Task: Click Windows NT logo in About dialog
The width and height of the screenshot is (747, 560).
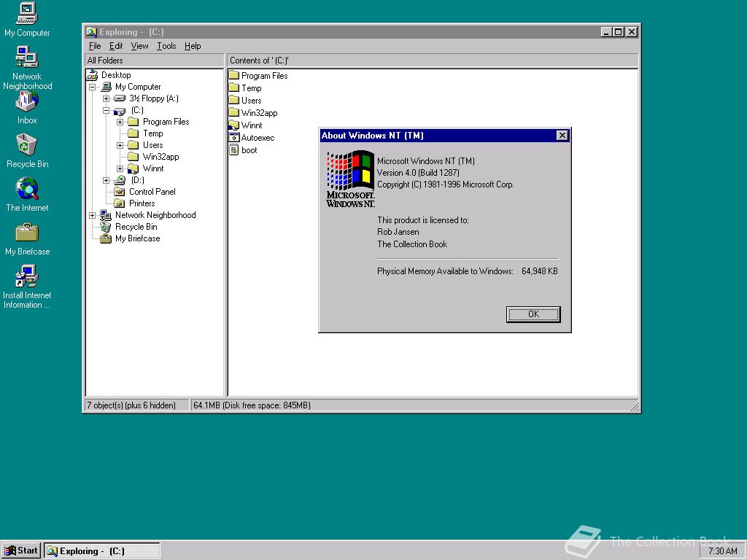Action: click(x=351, y=179)
